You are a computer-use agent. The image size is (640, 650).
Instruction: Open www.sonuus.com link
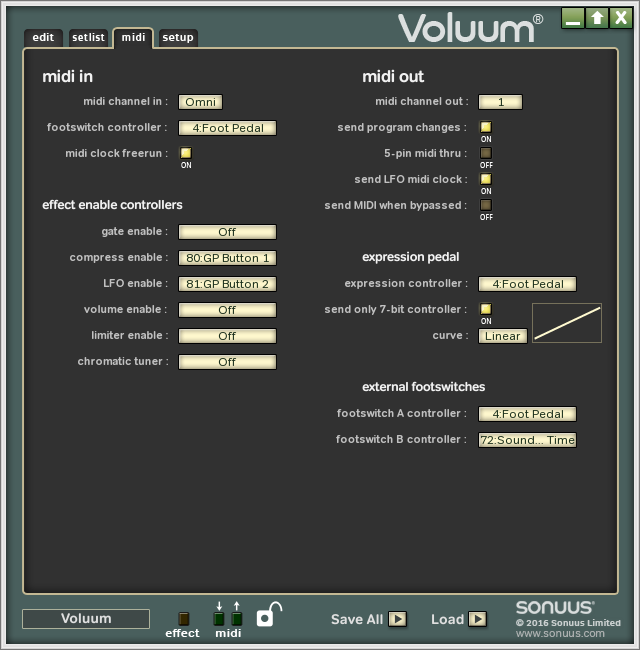pyautogui.click(x=560, y=633)
